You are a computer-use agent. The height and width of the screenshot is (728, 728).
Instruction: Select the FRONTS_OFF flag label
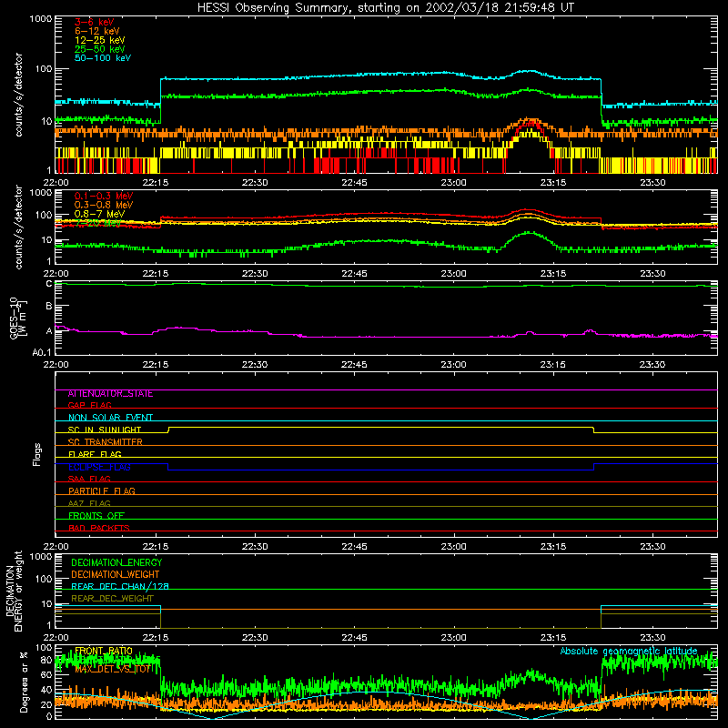[96, 516]
